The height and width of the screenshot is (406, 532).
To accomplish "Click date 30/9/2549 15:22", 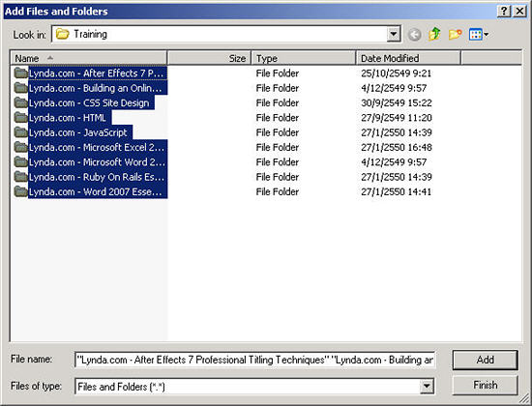I will (x=397, y=102).
